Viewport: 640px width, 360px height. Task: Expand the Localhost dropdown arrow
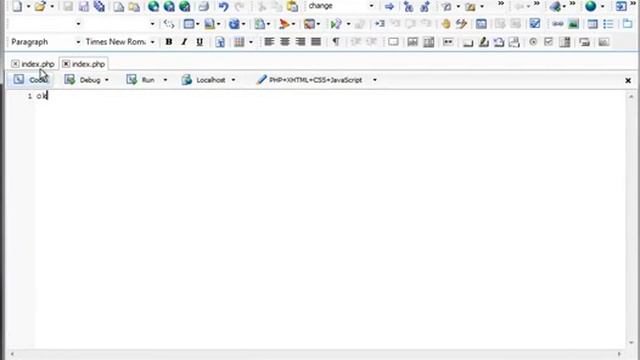(233, 80)
